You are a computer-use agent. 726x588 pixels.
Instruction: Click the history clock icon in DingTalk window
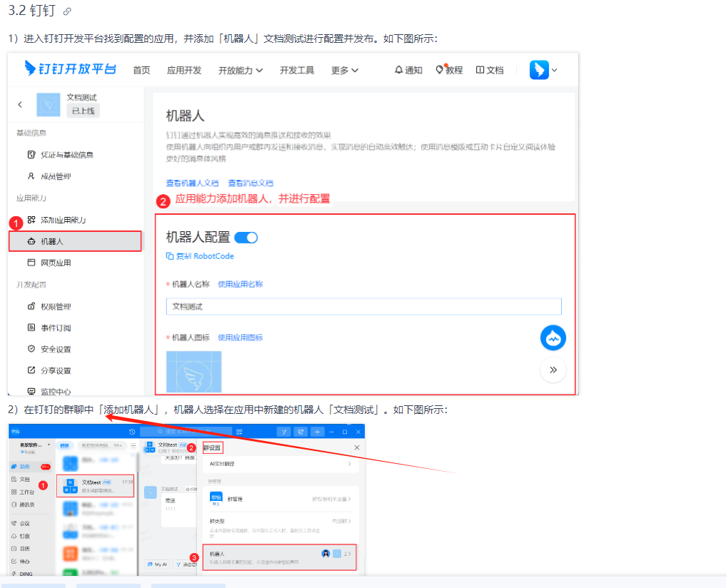click(x=132, y=432)
